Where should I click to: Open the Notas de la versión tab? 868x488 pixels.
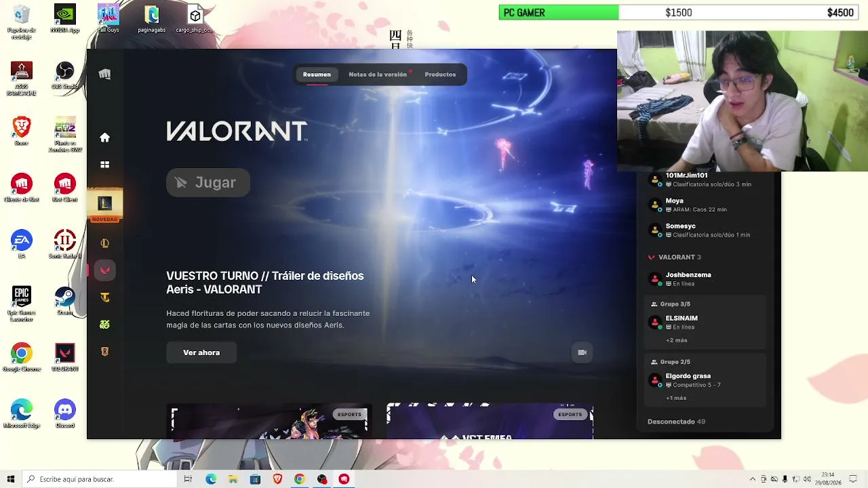click(378, 75)
